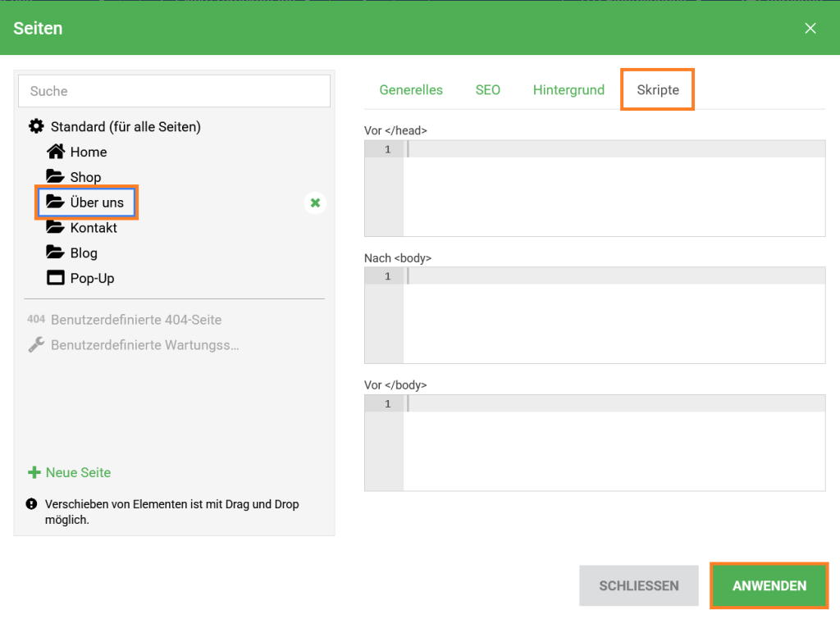Image resolution: width=840 pixels, height=619 pixels.
Task: Switch to the Generelles tab
Action: click(411, 90)
